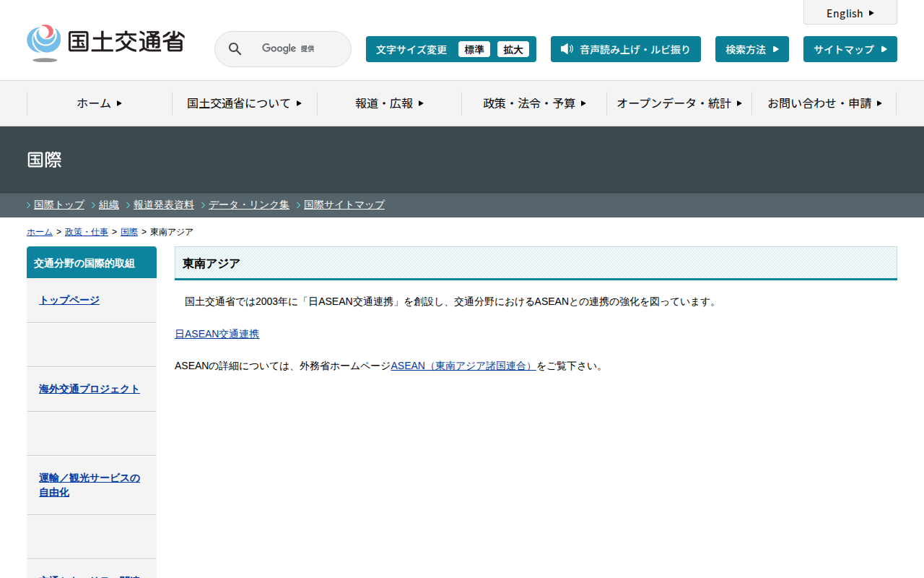This screenshot has width=924, height=578.
Task: Set text size to 標準
Action: coord(474,49)
